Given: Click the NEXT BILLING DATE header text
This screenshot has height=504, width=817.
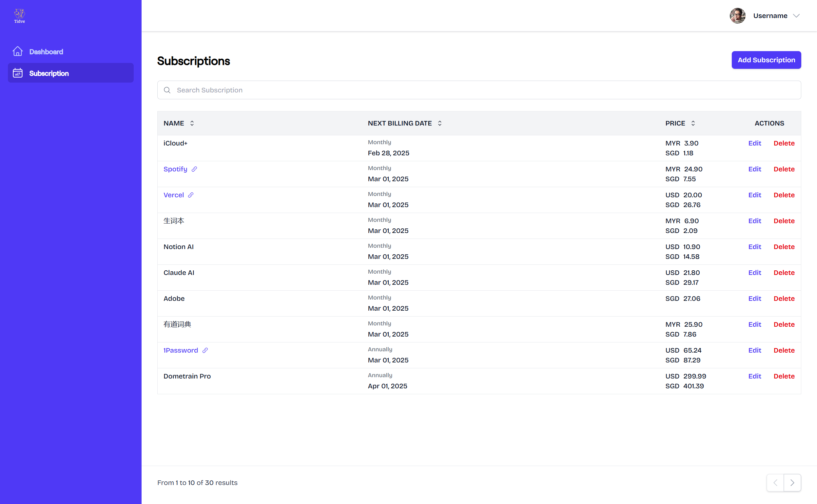Looking at the screenshot, I should point(400,123).
